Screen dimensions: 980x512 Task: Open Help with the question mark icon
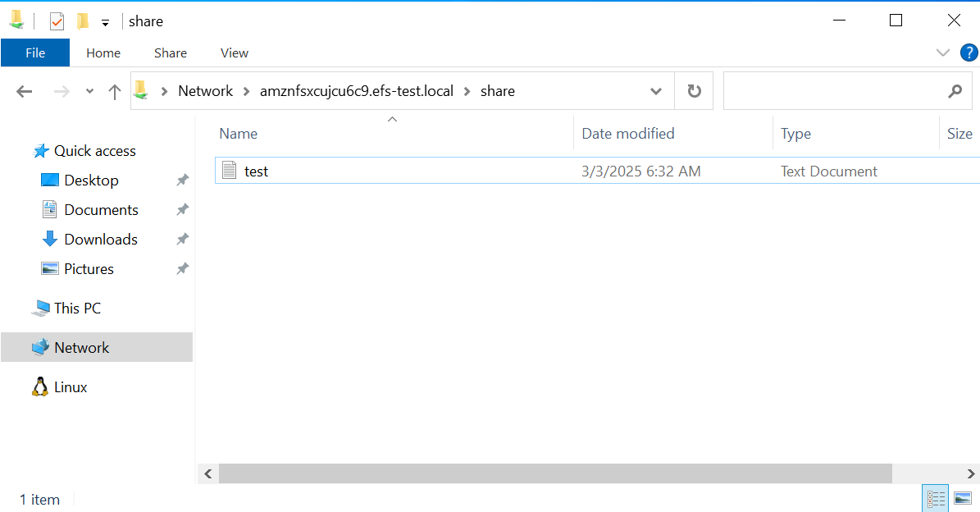969,53
